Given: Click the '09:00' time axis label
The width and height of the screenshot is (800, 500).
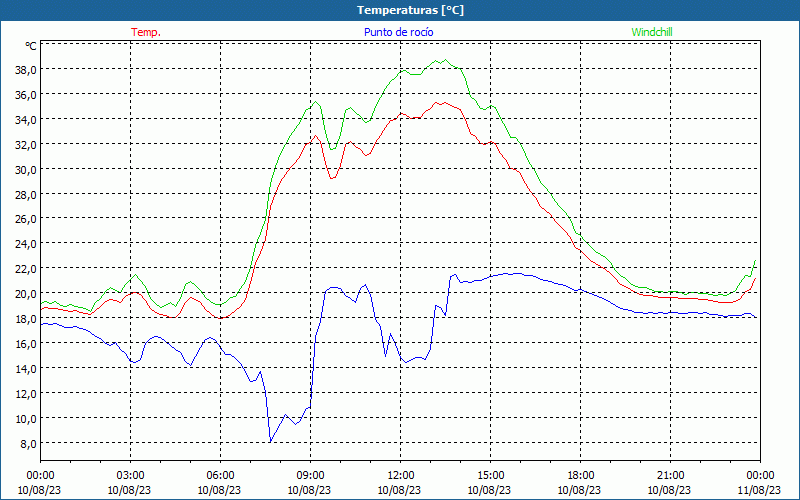Looking at the screenshot, I should pyautogui.click(x=310, y=476).
